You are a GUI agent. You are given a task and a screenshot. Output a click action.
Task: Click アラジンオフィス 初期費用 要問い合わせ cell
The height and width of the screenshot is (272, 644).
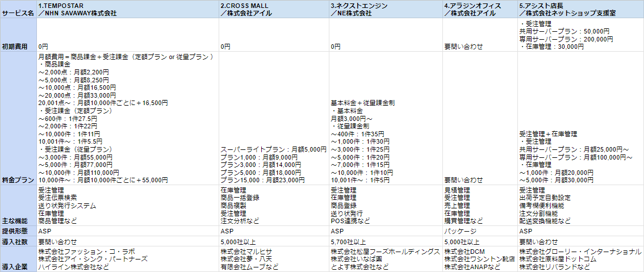[x=480, y=35]
